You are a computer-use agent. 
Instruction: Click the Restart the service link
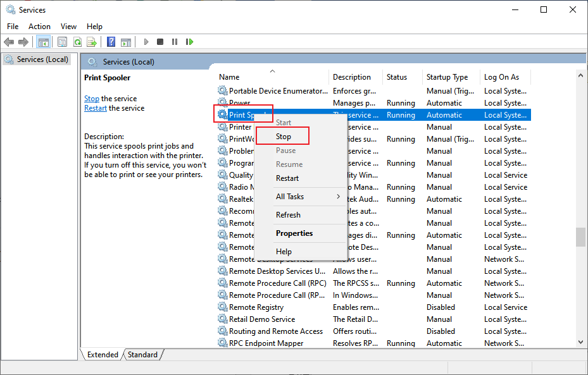click(x=95, y=108)
